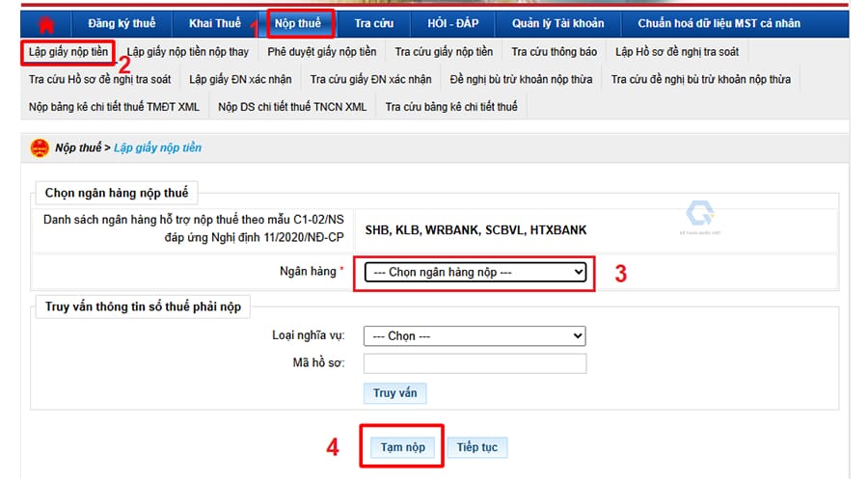Open the Ngân hàng dropdown

coord(475,273)
